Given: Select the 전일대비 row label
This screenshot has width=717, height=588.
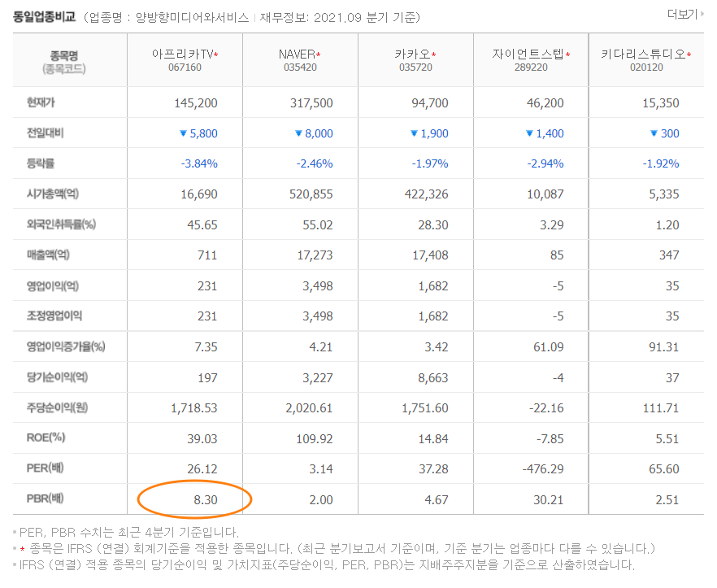Looking at the screenshot, I should point(46,133).
